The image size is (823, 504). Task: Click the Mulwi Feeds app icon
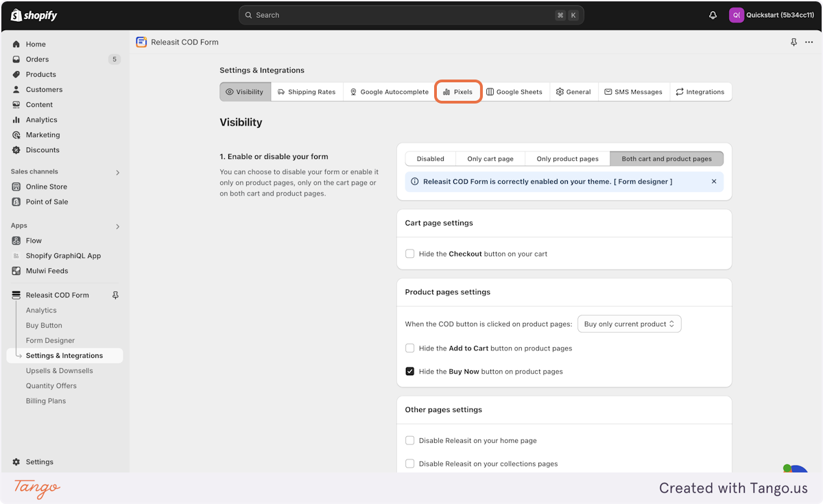[x=16, y=271]
